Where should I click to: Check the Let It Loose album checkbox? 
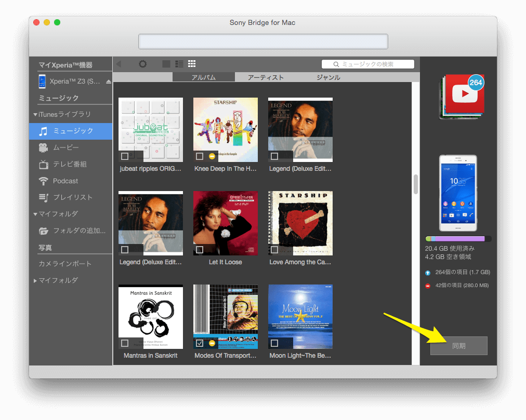[200, 250]
